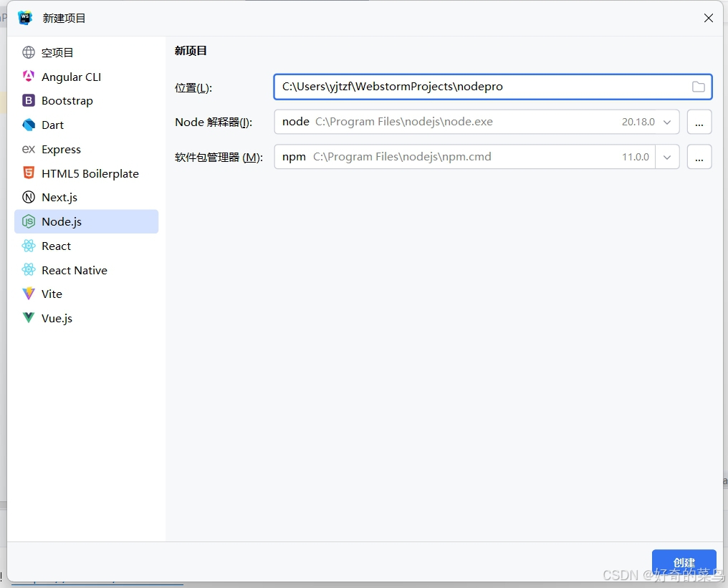This screenshot has height=588, width=728.
Task: Open package manager combo box showing npm.cmd
Action: click(x=476, y=157)
